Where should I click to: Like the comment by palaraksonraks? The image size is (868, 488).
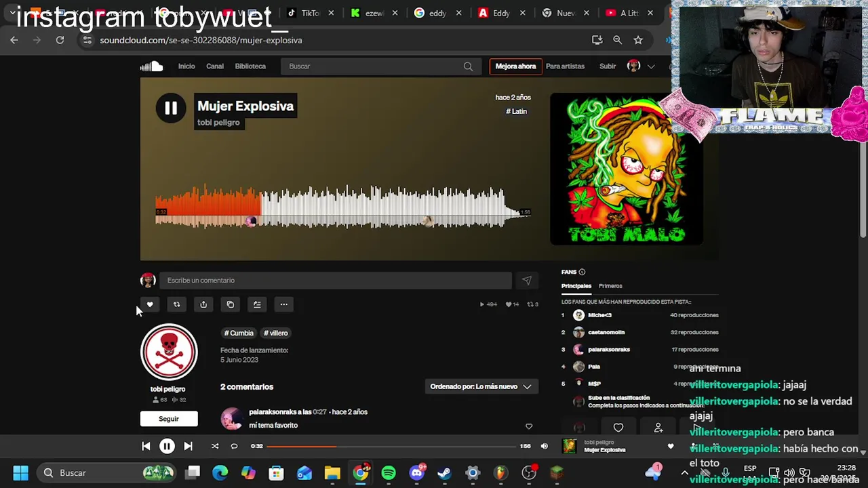click(x=529, y=426)
